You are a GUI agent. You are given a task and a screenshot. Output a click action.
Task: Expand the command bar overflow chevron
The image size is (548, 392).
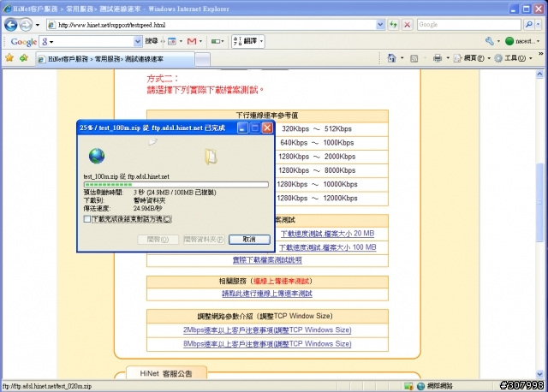click(x=540, y=54)
